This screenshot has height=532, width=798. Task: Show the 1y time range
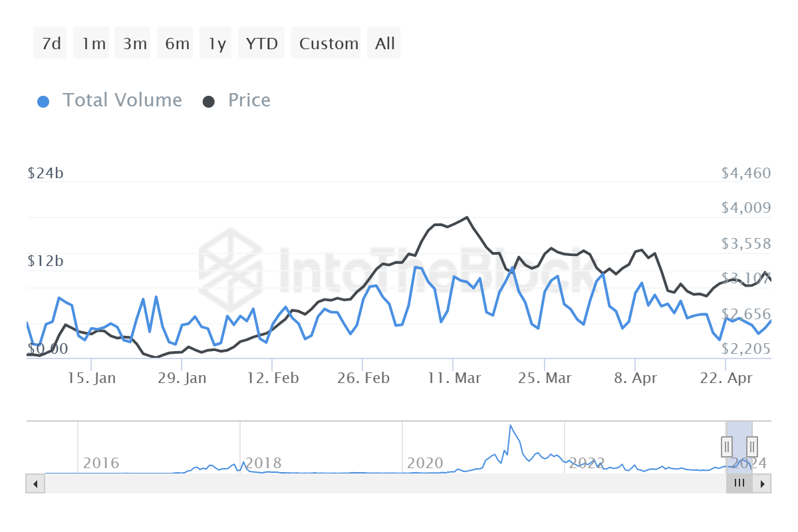[217, 44]
